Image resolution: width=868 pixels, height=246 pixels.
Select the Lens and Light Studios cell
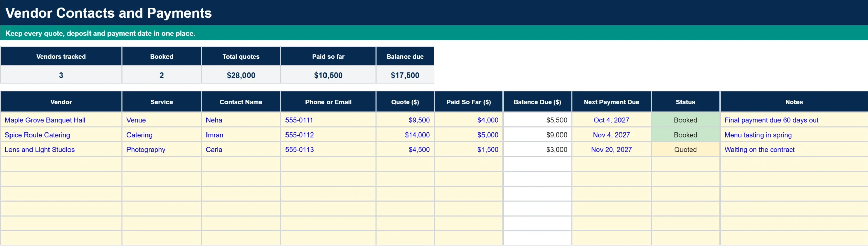click(61, 150)
